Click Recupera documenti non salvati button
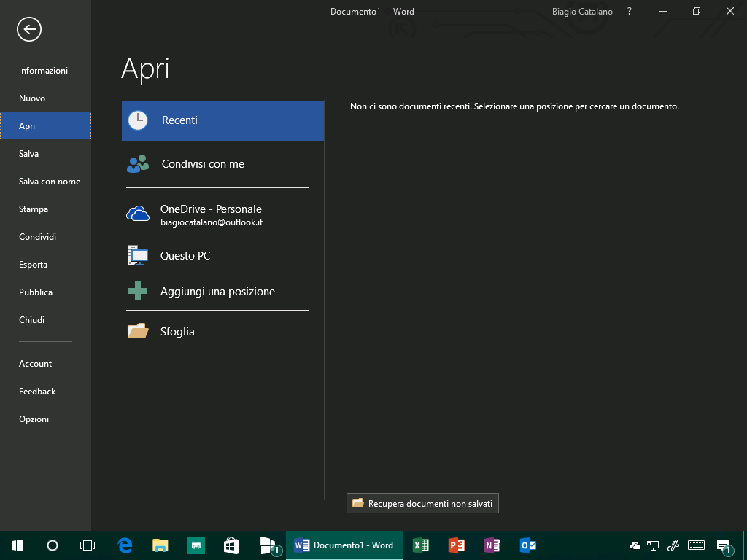The height and width of the screenshot is (560, 747). point(422,503)
